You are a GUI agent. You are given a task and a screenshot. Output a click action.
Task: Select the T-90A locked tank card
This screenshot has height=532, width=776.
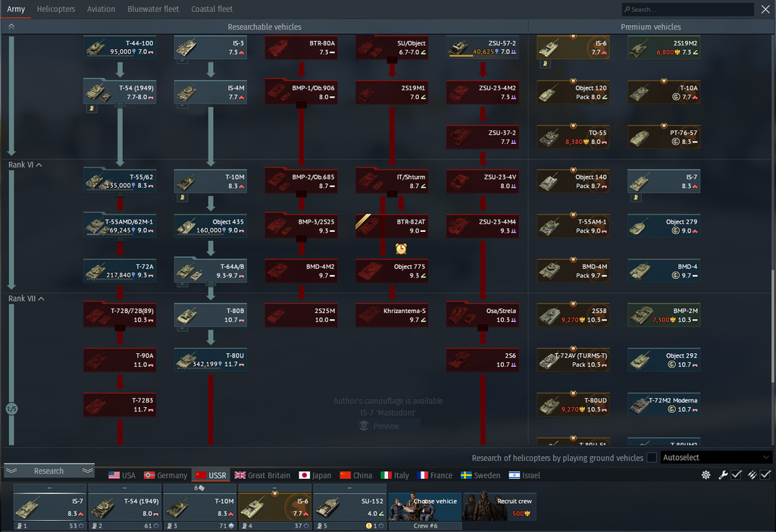(x=120, y=360)
